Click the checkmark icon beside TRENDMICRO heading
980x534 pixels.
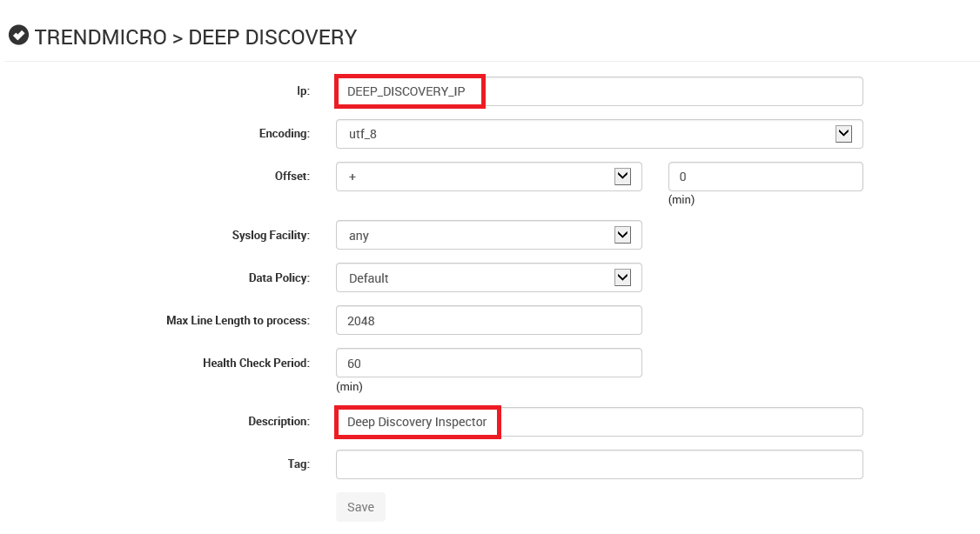pos(19,36)
